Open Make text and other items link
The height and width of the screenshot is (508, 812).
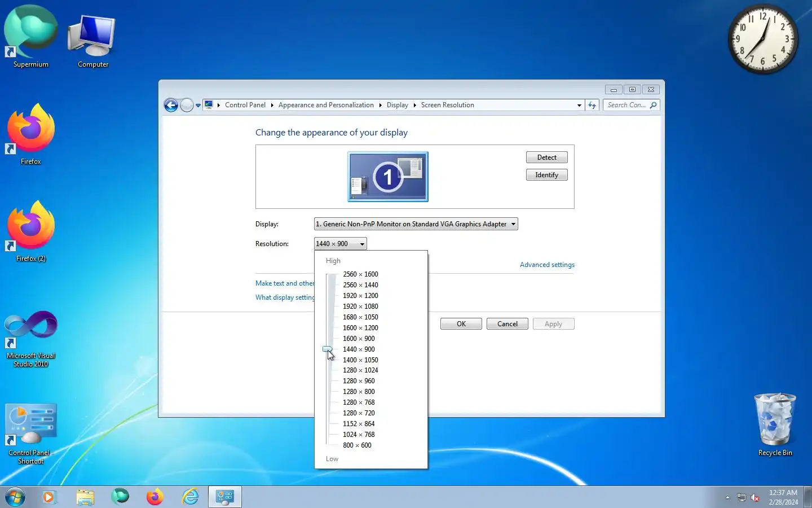(285, 283)
